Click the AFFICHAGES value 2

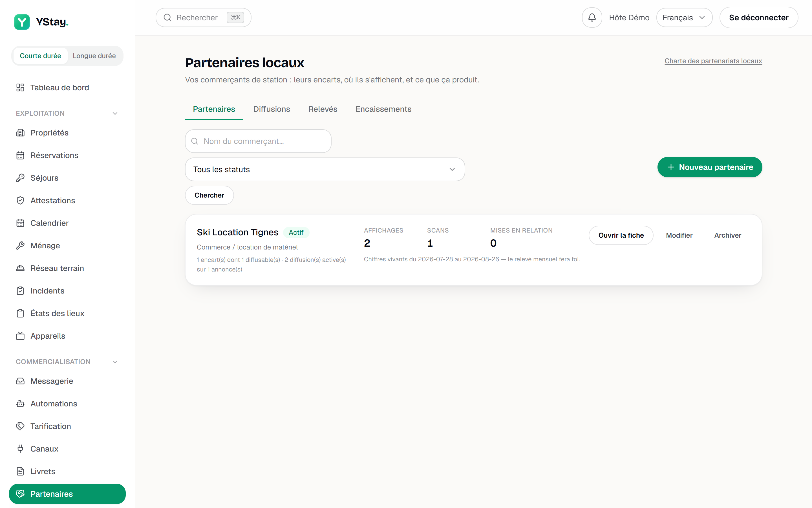click(x=367, y=243)
